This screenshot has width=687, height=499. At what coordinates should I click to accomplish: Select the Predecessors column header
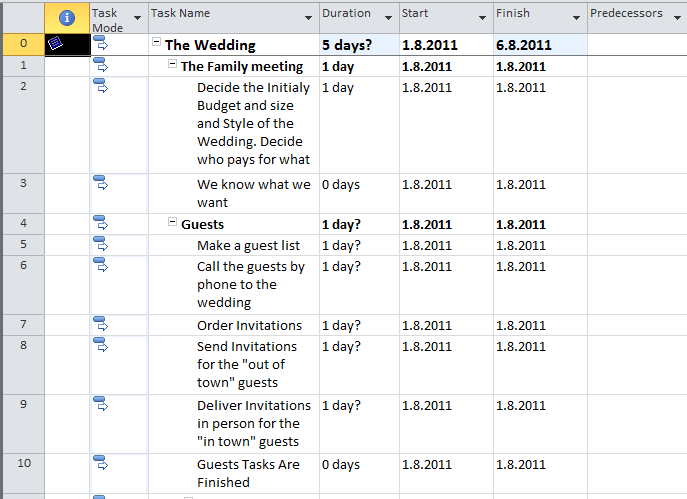click(626, 14)
